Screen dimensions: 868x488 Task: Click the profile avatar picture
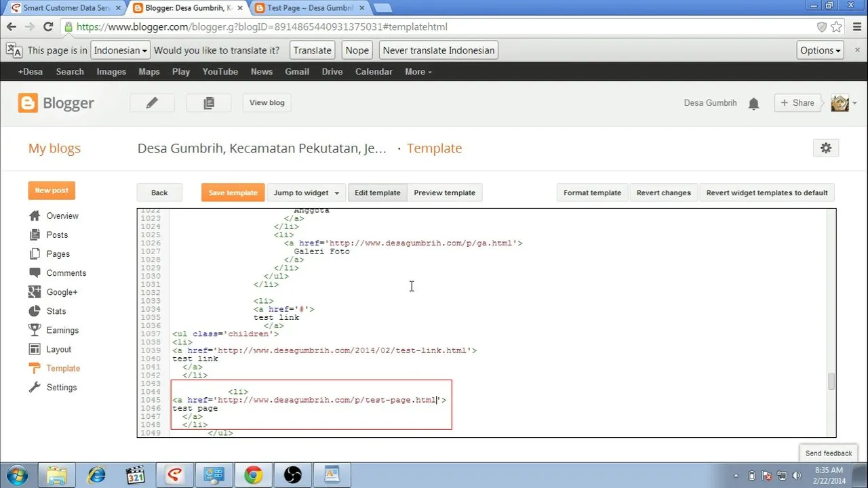(x=840, y=103)
